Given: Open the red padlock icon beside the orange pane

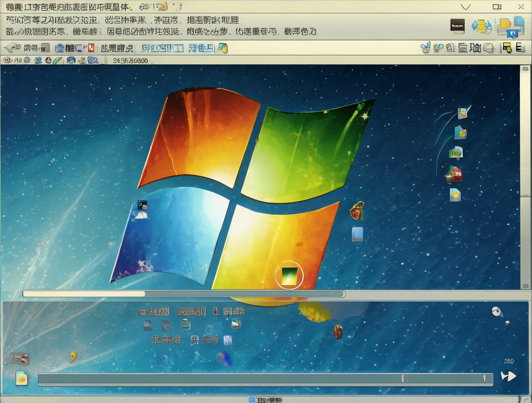Looking at the screenshot, I should (x=357, y=210).
